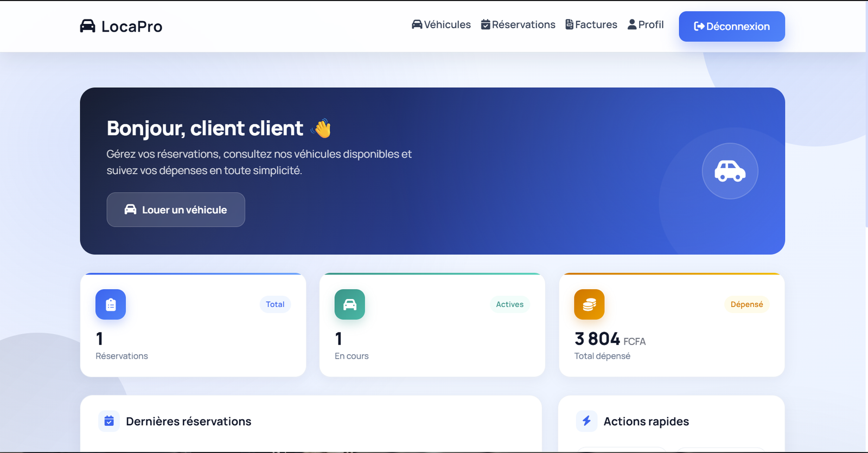Go to Réservations in the navbar
The width and height of the screenshot is (868, 453).
click(518, 24)
